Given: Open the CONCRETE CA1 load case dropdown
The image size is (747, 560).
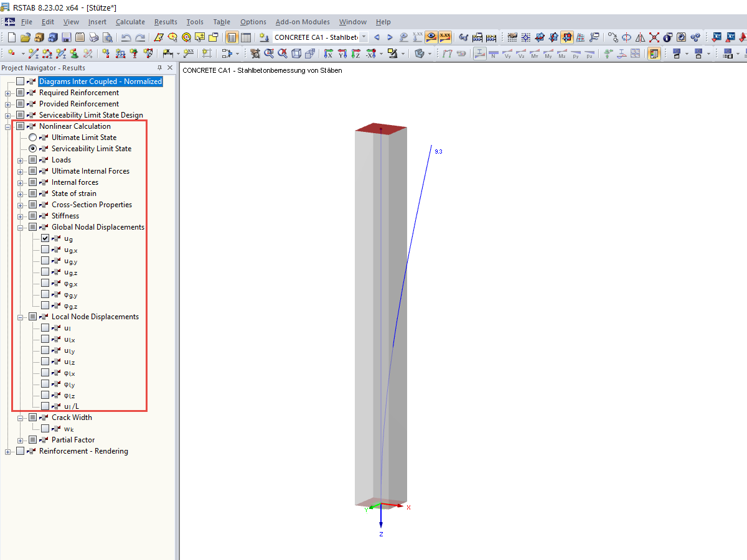Looking at the screenshot, I should coord(364,37).
